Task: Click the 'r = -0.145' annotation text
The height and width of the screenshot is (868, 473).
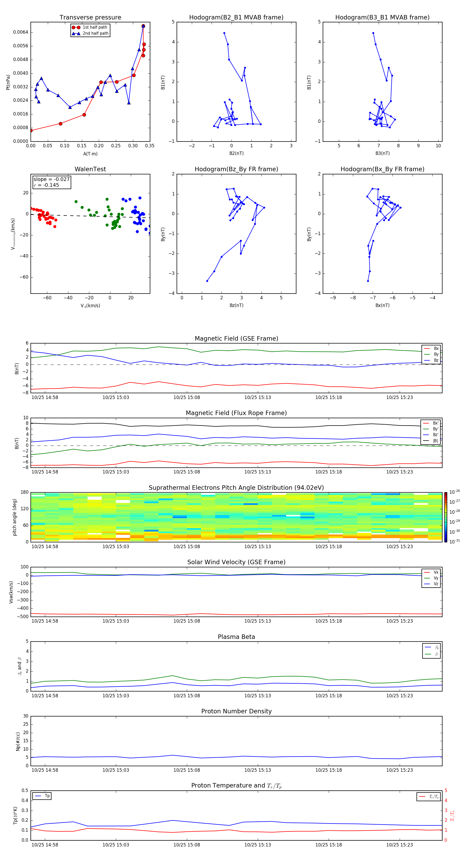Action: (47, 185)
